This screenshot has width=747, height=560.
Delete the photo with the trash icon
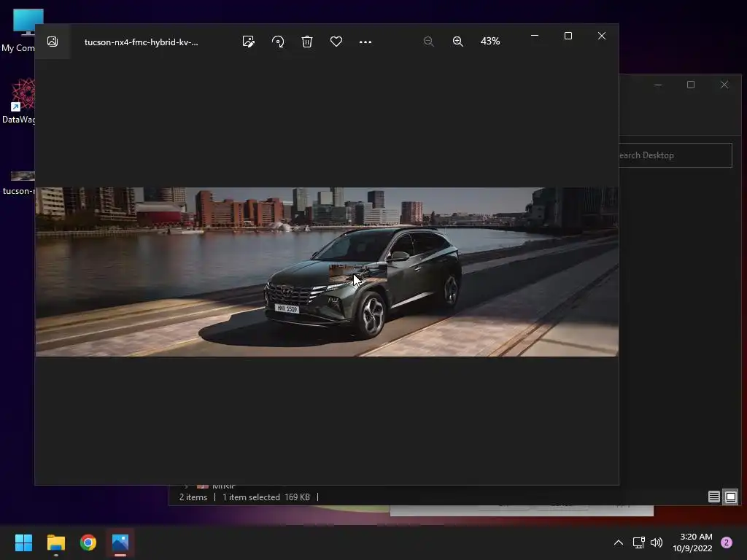pos(307,42)
